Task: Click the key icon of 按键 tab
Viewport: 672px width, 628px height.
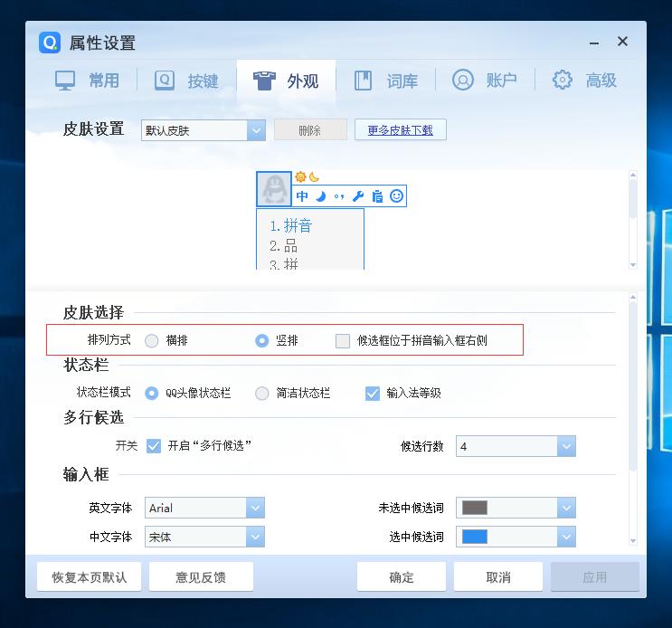Action: pyautogui.click(x=164, y=81)
